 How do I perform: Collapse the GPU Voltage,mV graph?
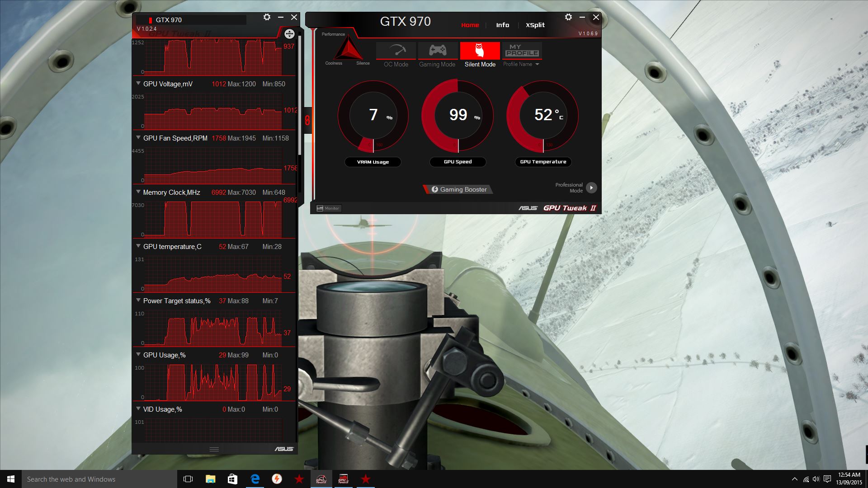(x=138, y=84)
